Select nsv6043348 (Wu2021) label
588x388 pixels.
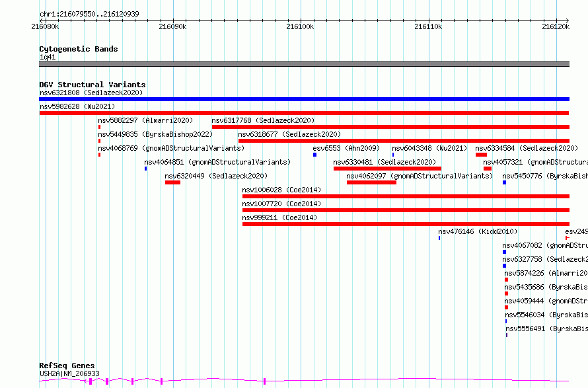429,148
